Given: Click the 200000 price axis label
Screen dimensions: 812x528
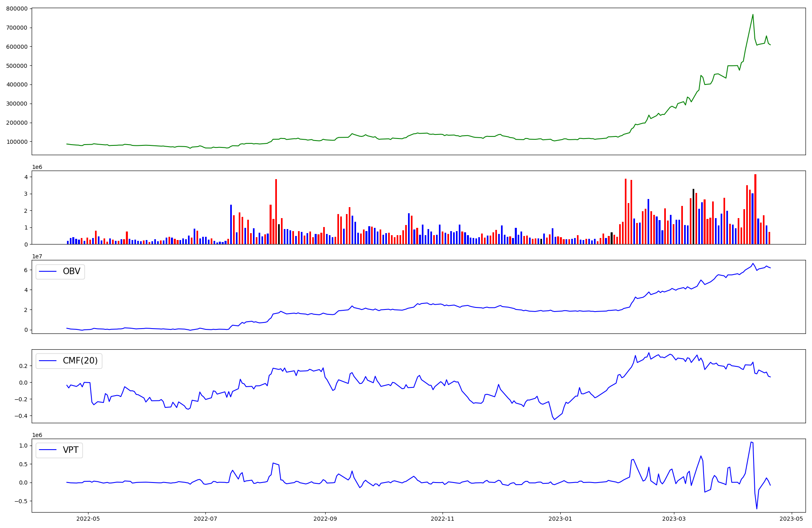Looking at the screenshot, I should pos(17,123).
